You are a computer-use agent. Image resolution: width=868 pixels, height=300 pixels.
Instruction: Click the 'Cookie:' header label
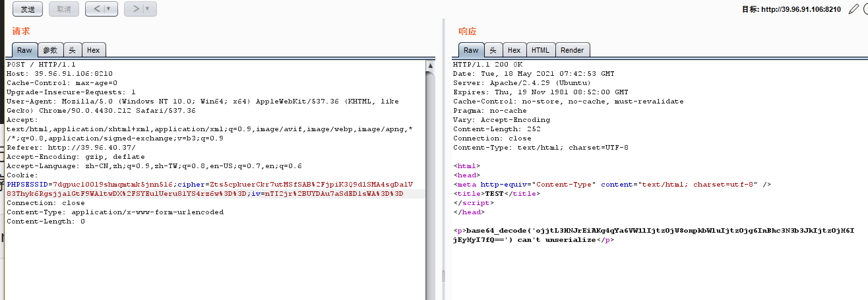point(22,175)
